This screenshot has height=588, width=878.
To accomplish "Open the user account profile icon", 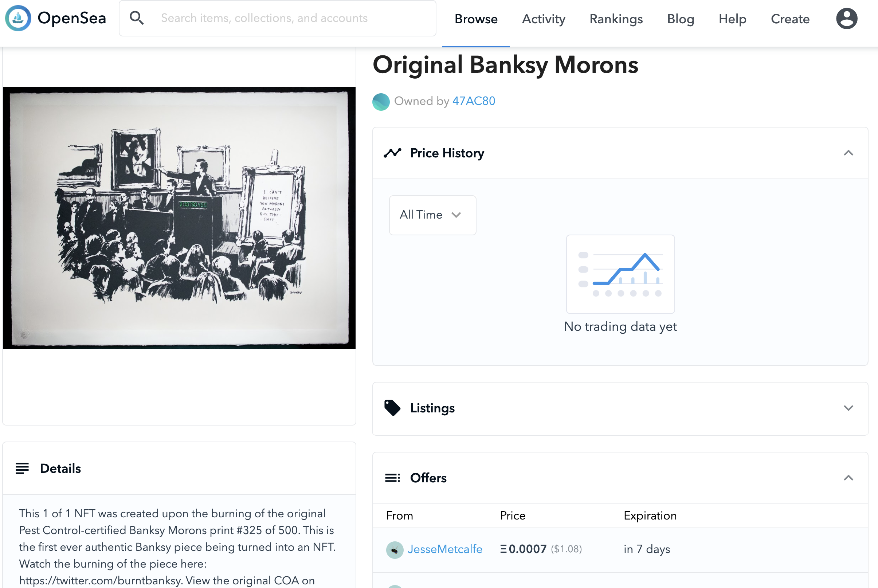I will point(847,18).
